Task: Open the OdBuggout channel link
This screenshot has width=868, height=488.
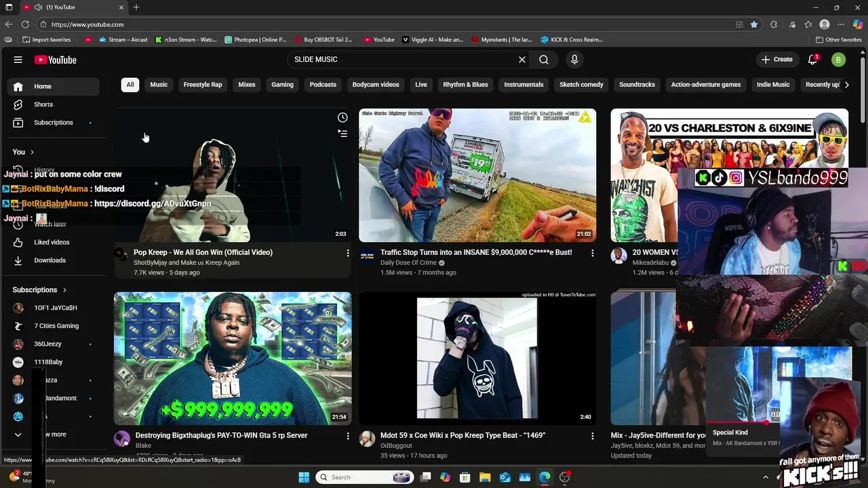Action: pos(396,445)
